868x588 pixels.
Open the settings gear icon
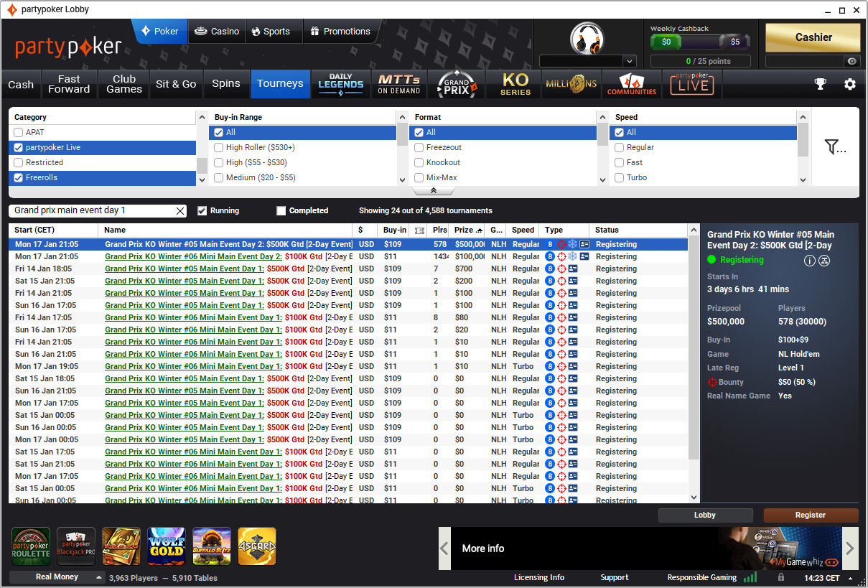pyautogui.click(x=850, y=84)
